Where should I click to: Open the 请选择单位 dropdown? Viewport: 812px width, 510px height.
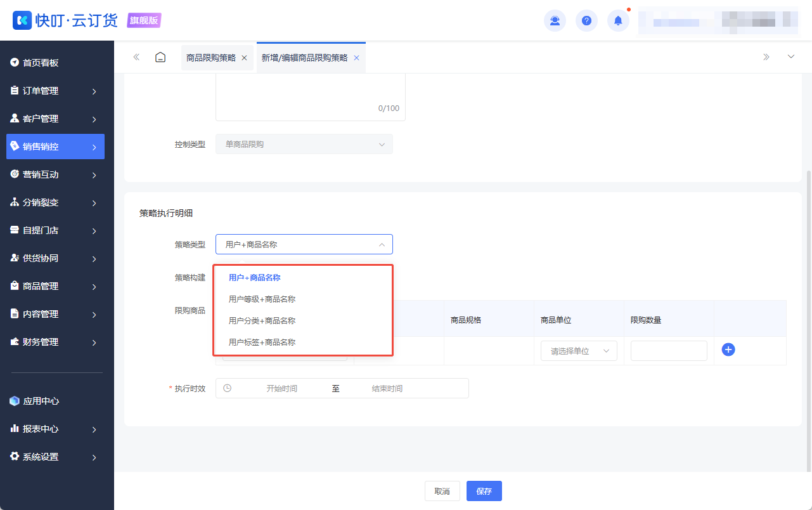point(579,351)
